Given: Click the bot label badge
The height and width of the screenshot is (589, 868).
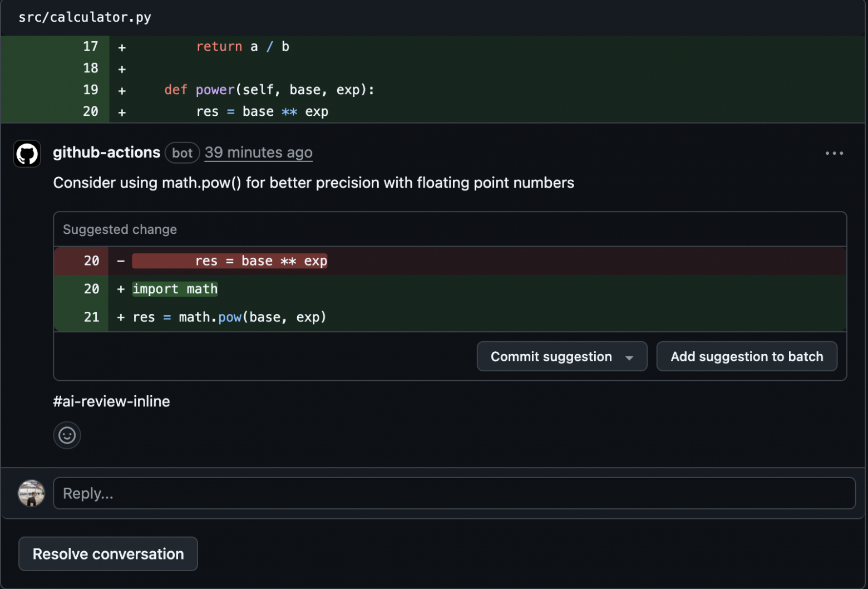Looking at the screenshot, I should coord(182,153).
